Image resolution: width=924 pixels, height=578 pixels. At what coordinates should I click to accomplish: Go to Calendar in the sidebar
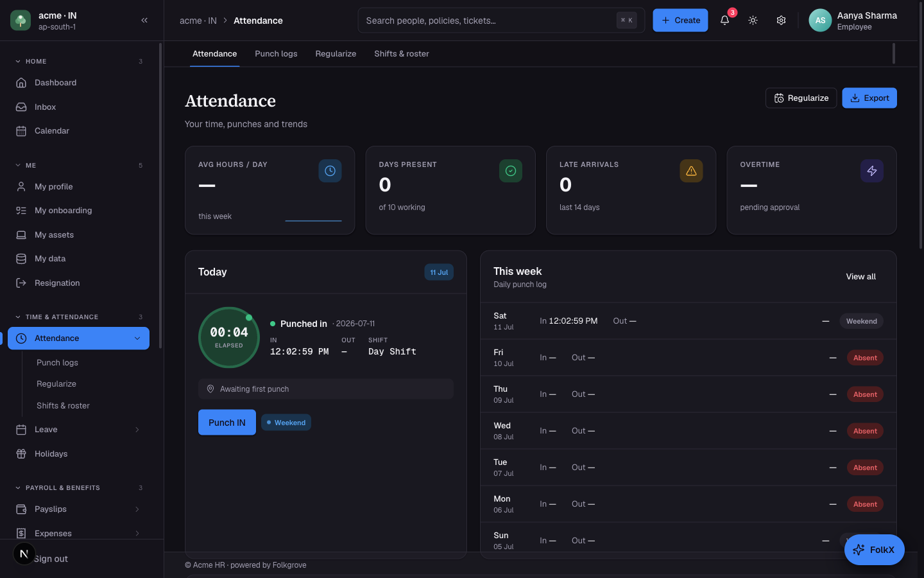[78, 131]
